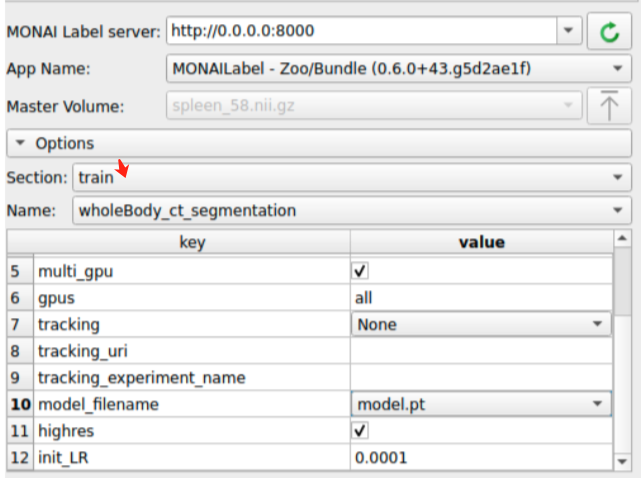
Task: Toggle the multi_gpu checkbox
Action: (360, 271)
